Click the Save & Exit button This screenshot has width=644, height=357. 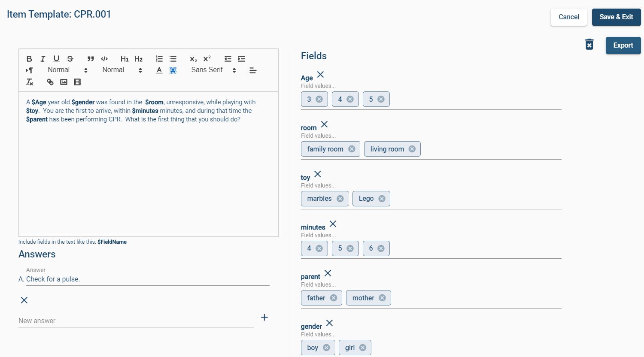coord(616,17)
